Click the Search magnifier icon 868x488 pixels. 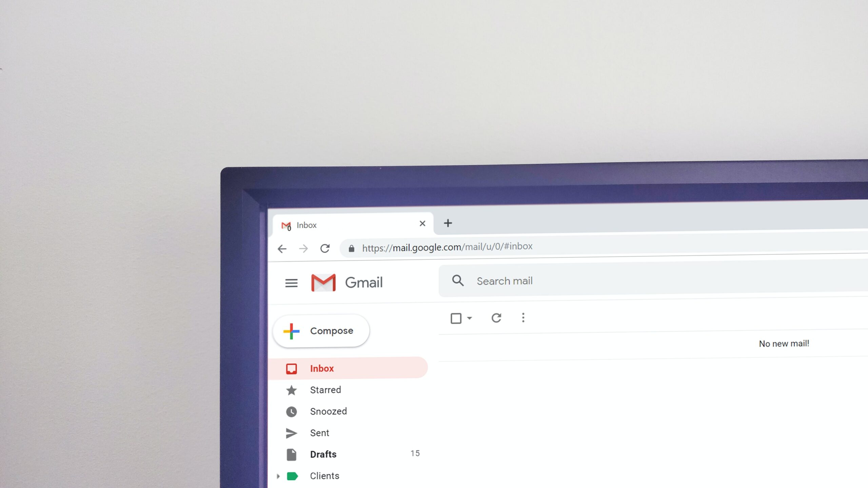[x=457, y=281]
